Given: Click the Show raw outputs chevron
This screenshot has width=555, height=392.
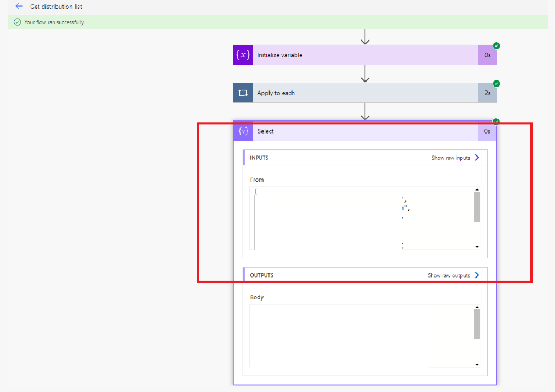Looking at the screenshot, I should point(477,275).
